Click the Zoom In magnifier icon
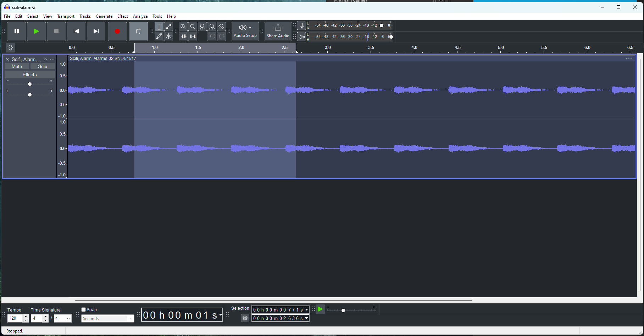This screenshot has width=644, height=336. point(183,27)
